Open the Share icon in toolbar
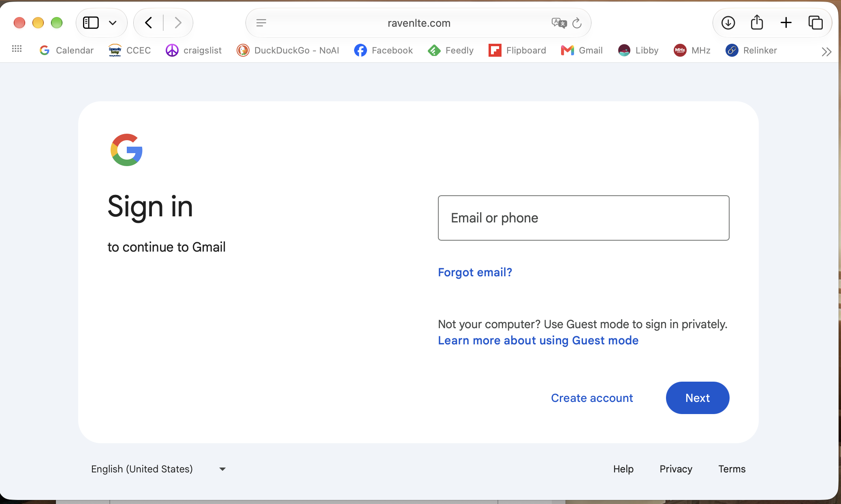 click(x=757, y=22)
